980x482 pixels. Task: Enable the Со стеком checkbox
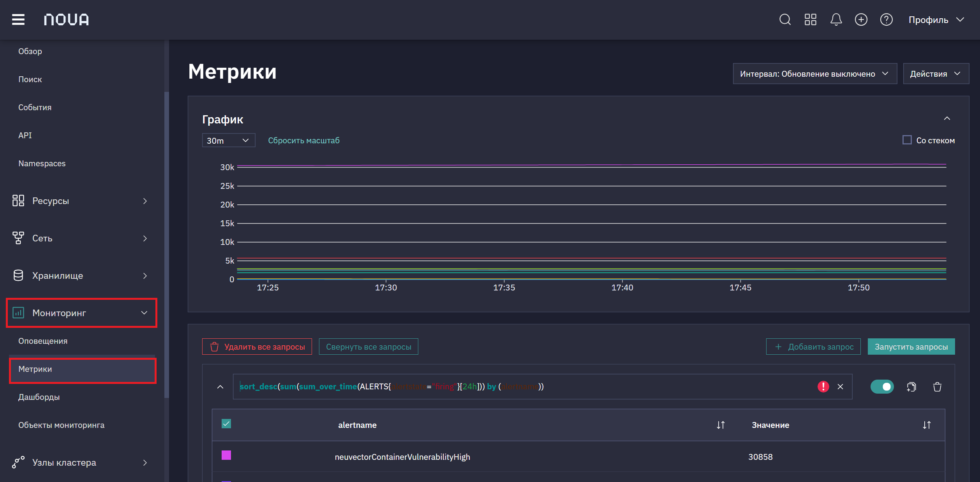point(907,140)
